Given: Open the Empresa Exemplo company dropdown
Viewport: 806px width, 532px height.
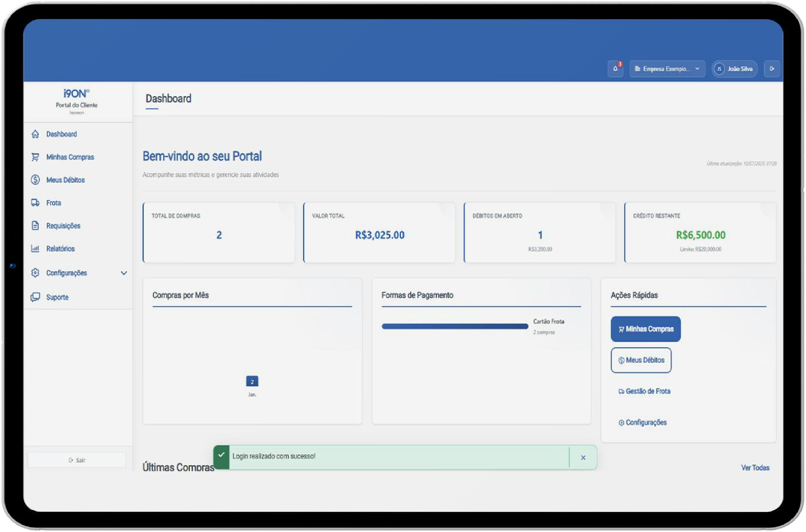Looking at the screenshot, I should (x=667, y=69).
